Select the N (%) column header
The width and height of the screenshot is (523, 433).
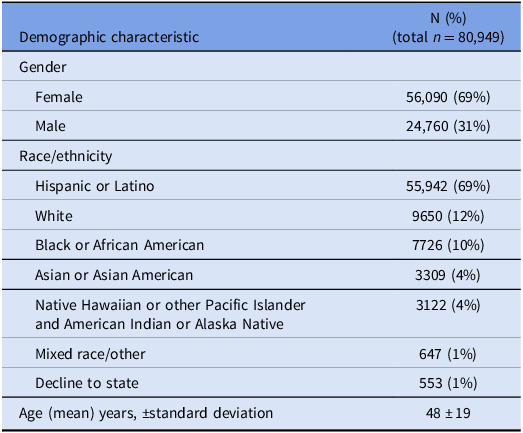point(448,27)
